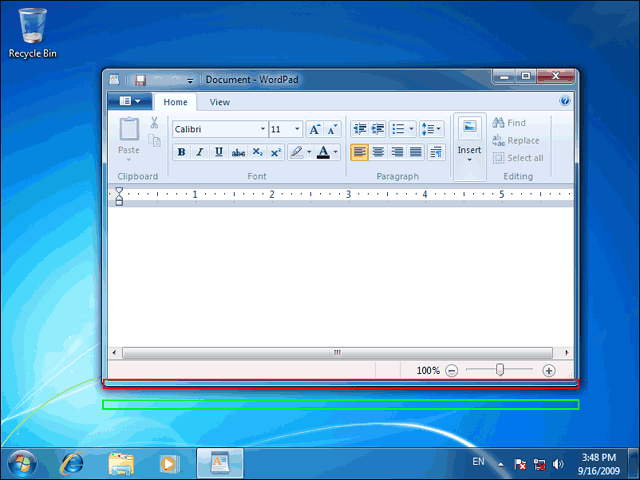Expand the font size dropdown arrow
This screenshot has width=640, height=480.
click(x=297, y=129)
